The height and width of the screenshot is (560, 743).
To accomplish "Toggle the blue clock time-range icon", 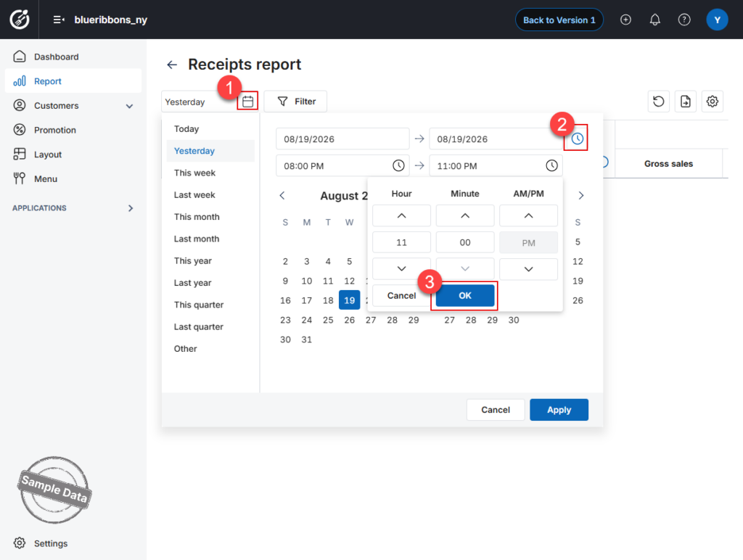I will coord(577,139).
